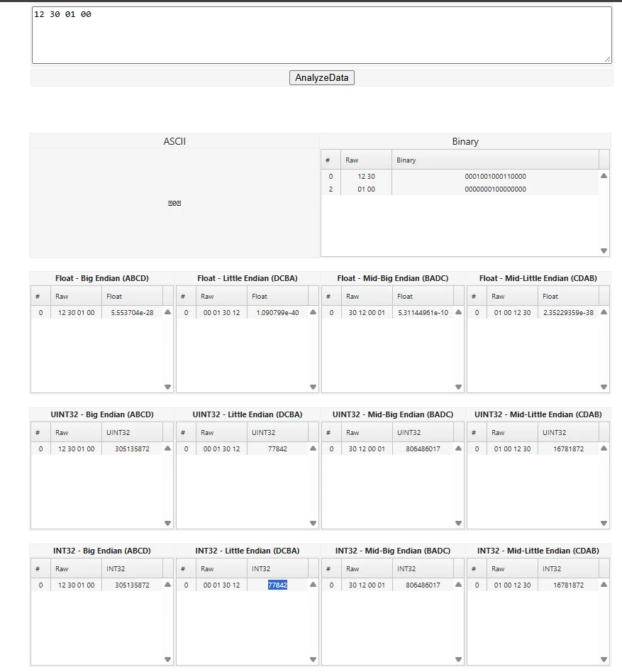Select INT32 column header in INT32 Mid-Big Endian table

(423, 568)
